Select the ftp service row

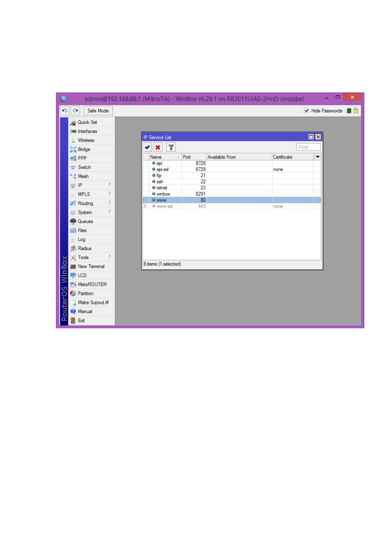coord(232,176)
